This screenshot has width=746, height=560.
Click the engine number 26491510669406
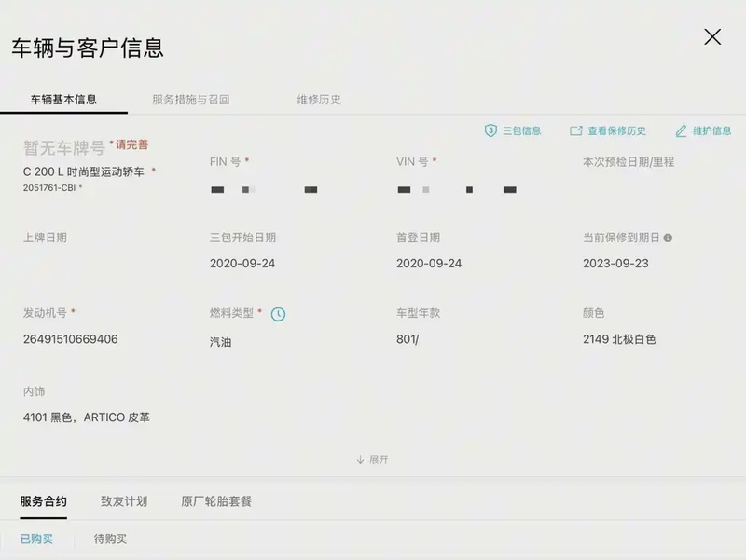71,339
